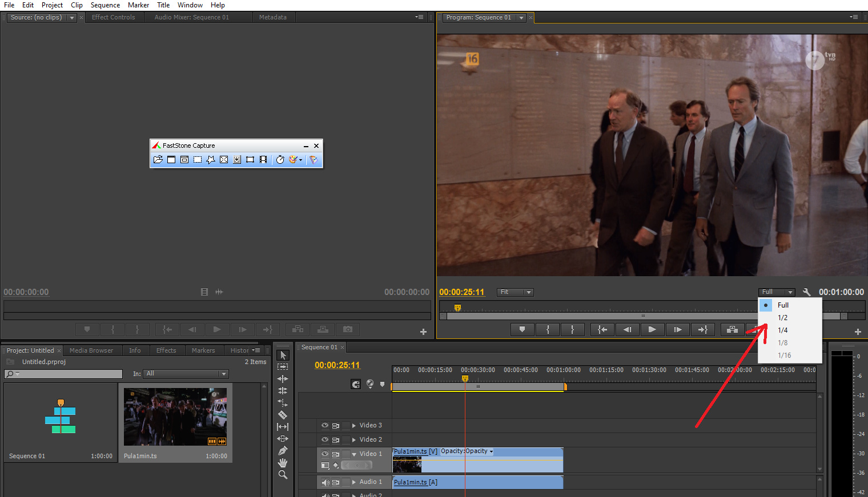Open Program monitor Settings wrench
The height and width of the screenshot is (497, 868).
click(x=806, y=292)
